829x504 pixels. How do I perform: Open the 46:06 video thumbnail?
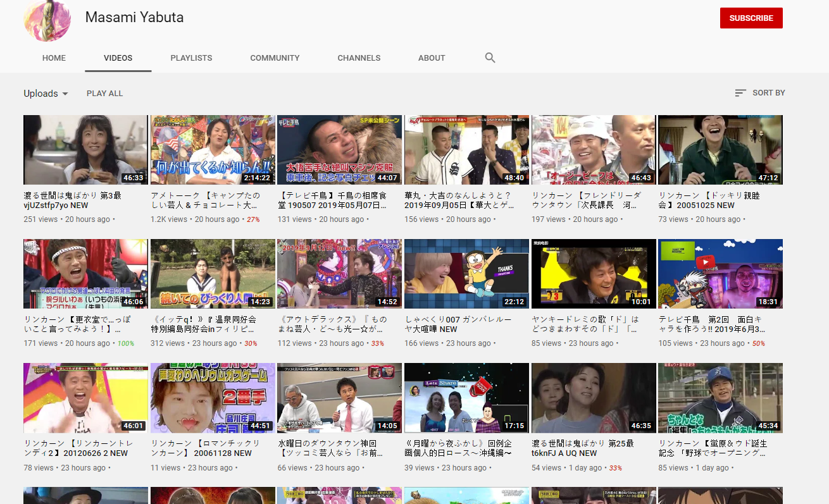(85, 274)
